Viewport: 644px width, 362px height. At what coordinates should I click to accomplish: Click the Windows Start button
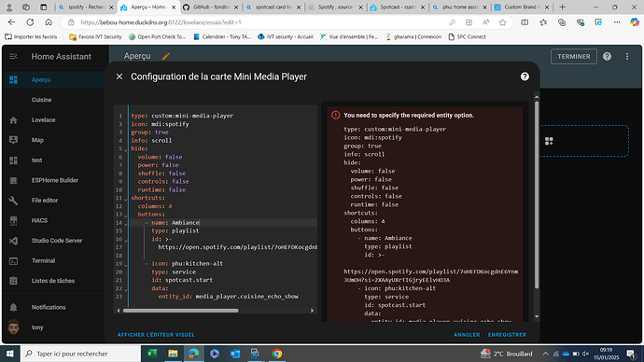[x=9, y=354]
